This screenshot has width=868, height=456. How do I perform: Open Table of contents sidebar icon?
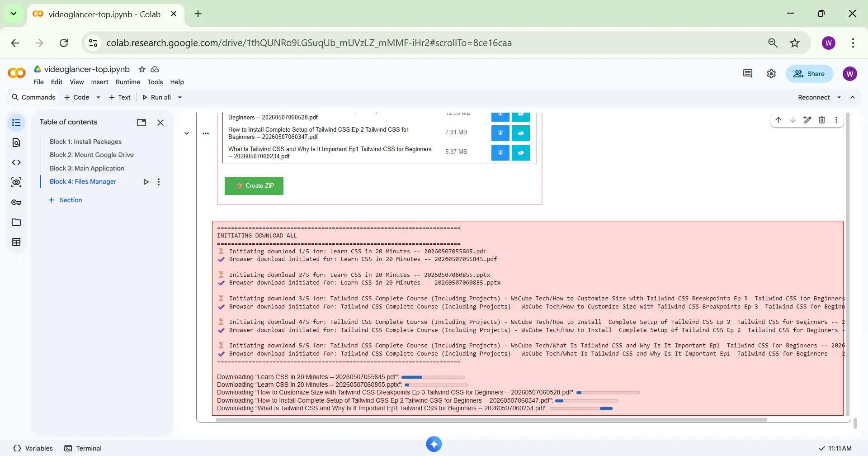pos(16,123)
